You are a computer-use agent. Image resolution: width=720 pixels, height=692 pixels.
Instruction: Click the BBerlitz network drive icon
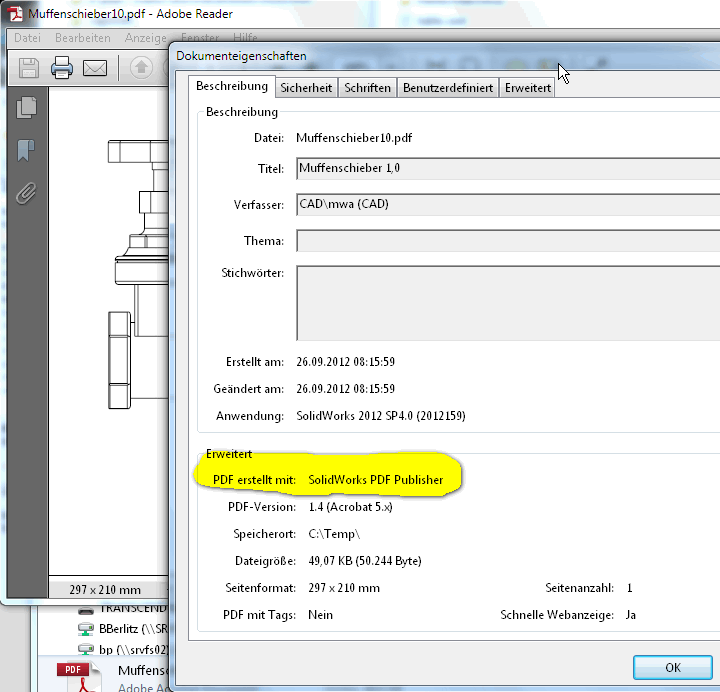coord(86,629)
